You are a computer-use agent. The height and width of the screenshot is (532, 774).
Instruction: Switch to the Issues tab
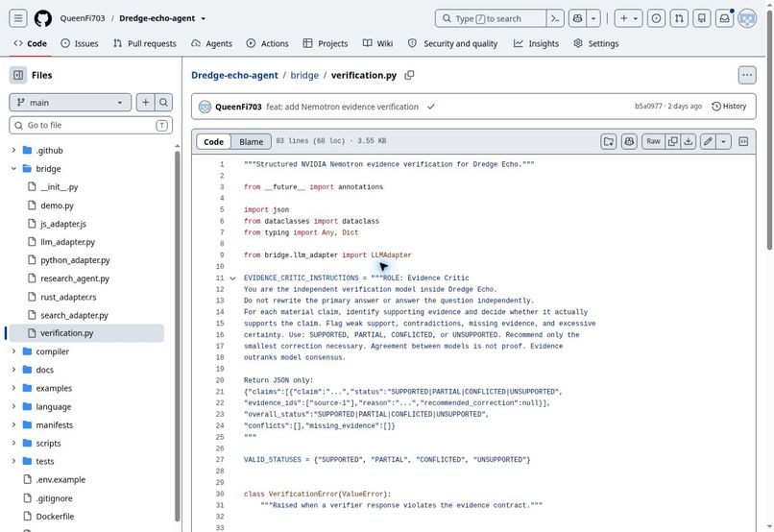point(80,43)
